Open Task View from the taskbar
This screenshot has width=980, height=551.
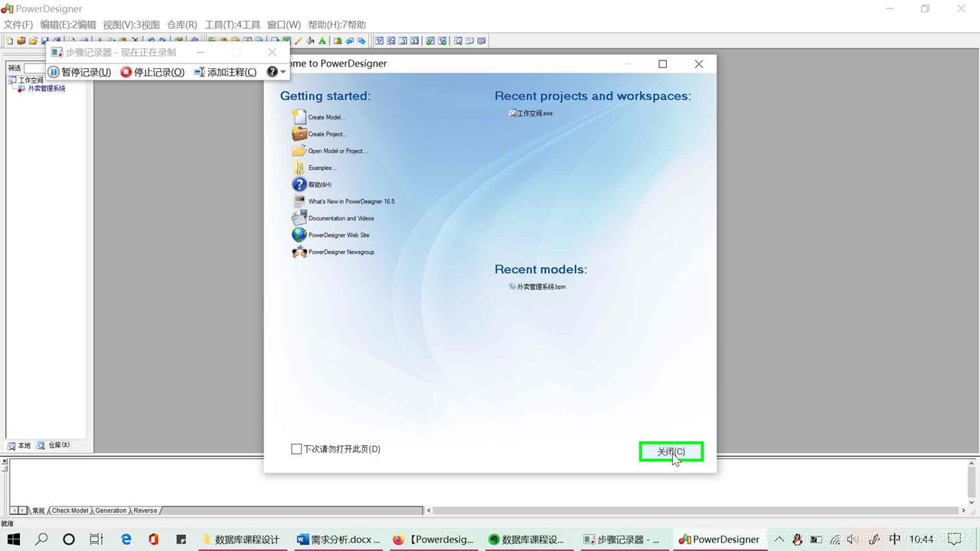point(96,540)
